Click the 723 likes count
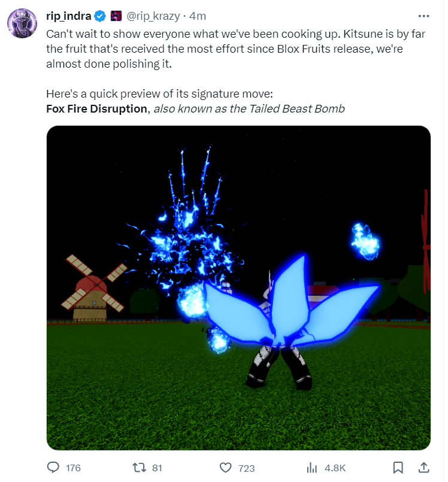Image resolution: width=448 pixels, height=482 pixels. click(x=247, y=468)
